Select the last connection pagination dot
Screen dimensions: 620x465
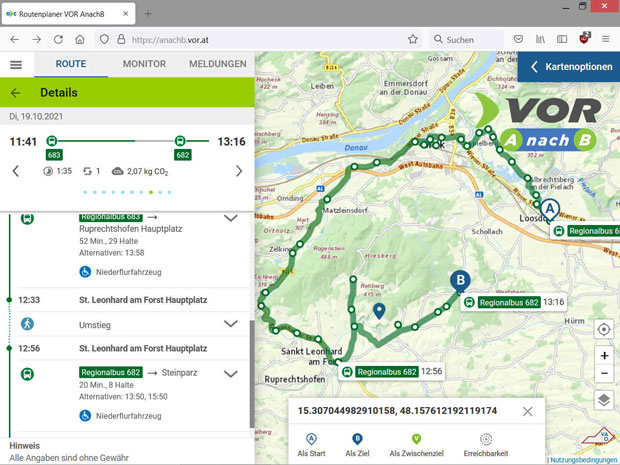coord(169,192)
